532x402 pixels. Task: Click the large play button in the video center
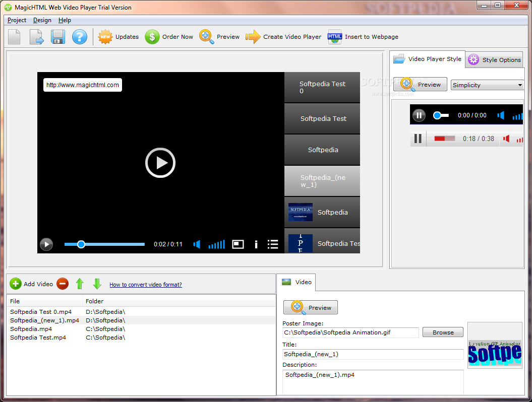pyautogui.click(x=160, y=163)
